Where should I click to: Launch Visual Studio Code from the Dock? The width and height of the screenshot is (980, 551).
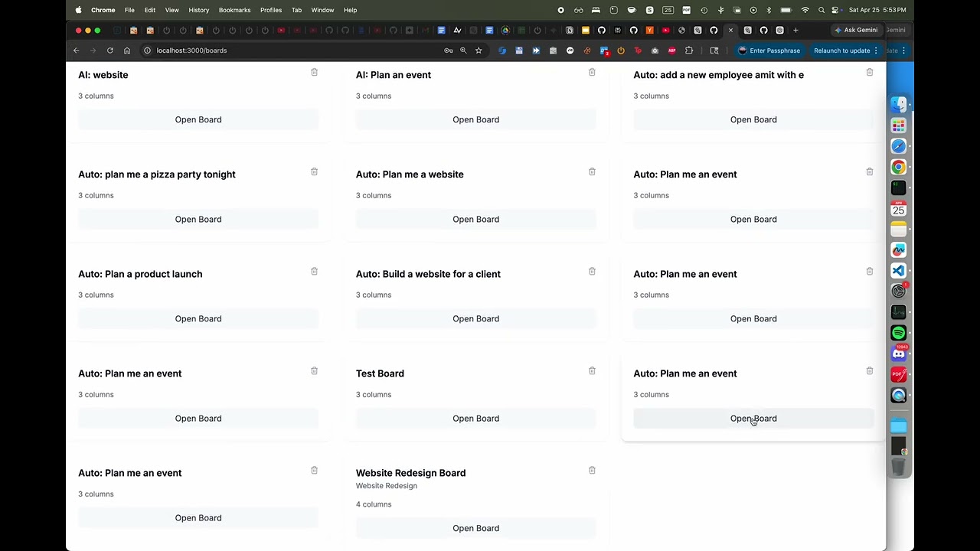(899, 271)
